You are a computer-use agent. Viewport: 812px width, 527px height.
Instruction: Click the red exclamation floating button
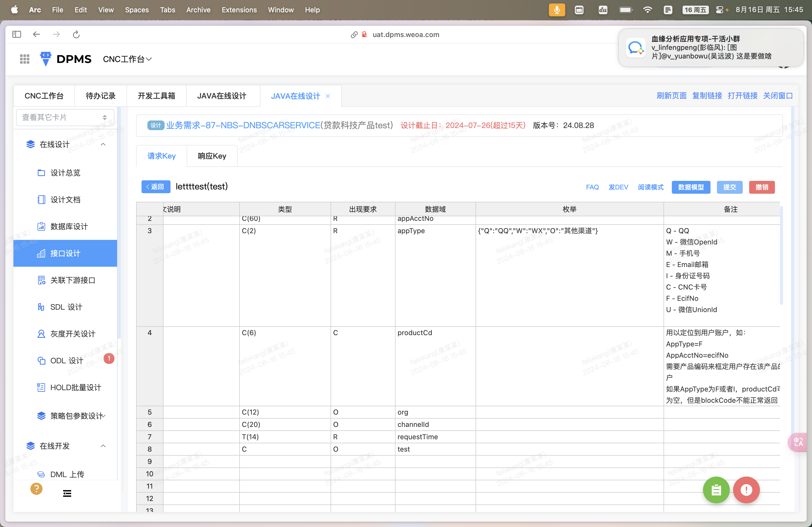point(746,490)
